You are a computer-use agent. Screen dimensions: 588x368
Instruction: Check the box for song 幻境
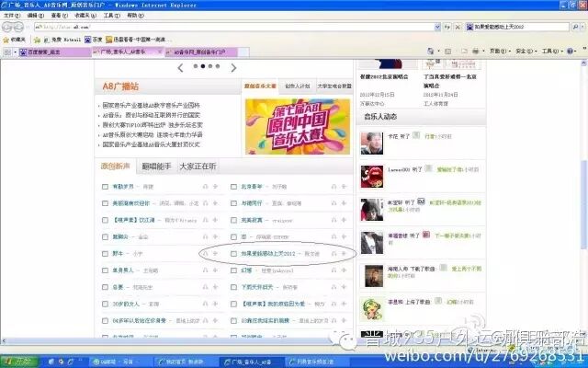point(233,270)
